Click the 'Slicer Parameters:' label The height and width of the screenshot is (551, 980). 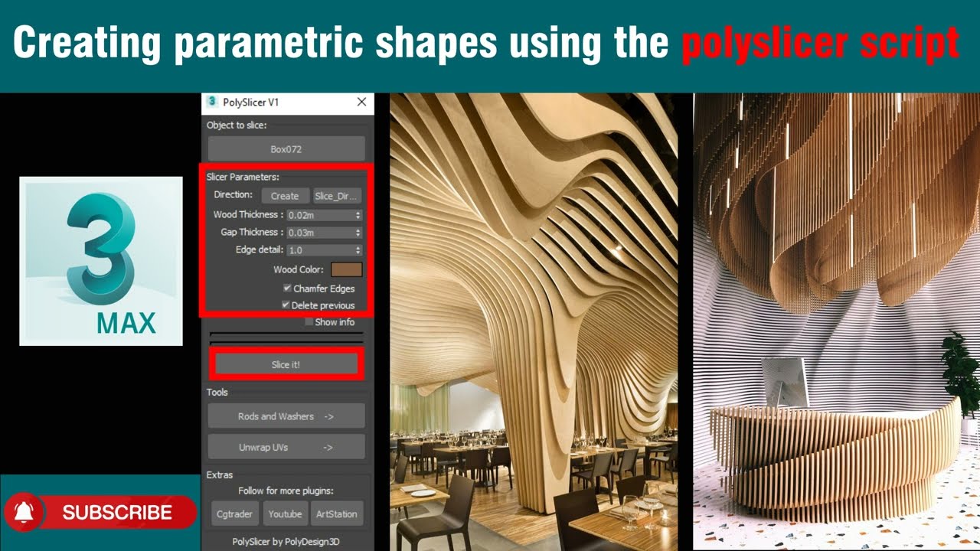[243, 177]
